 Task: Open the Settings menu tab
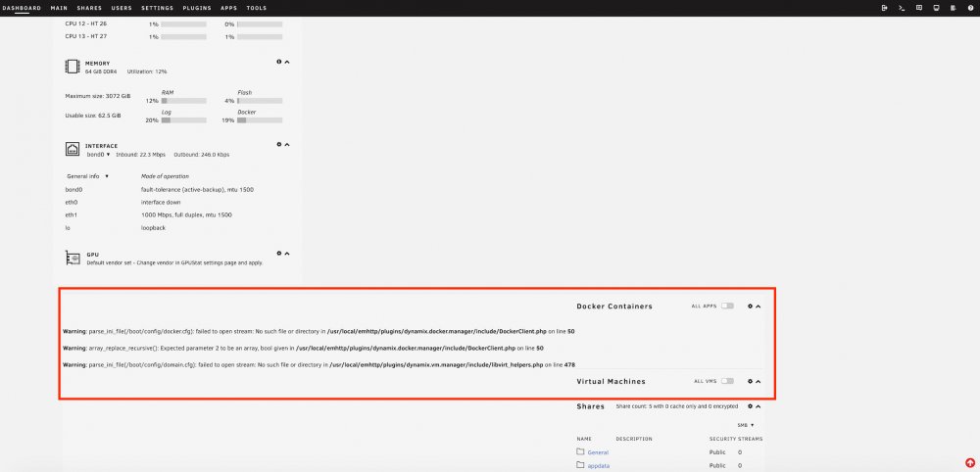tap(158, 8)
